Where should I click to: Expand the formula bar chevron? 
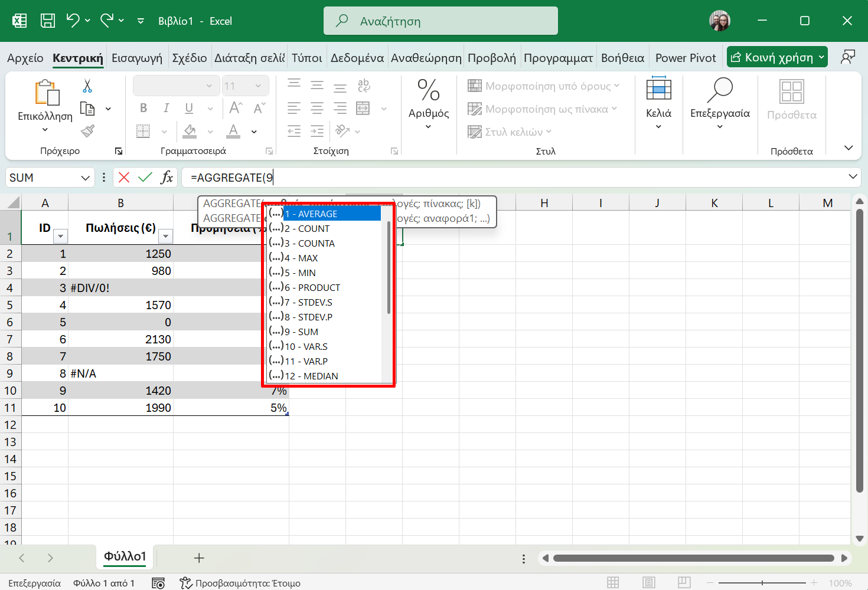[x=853, y=177]
